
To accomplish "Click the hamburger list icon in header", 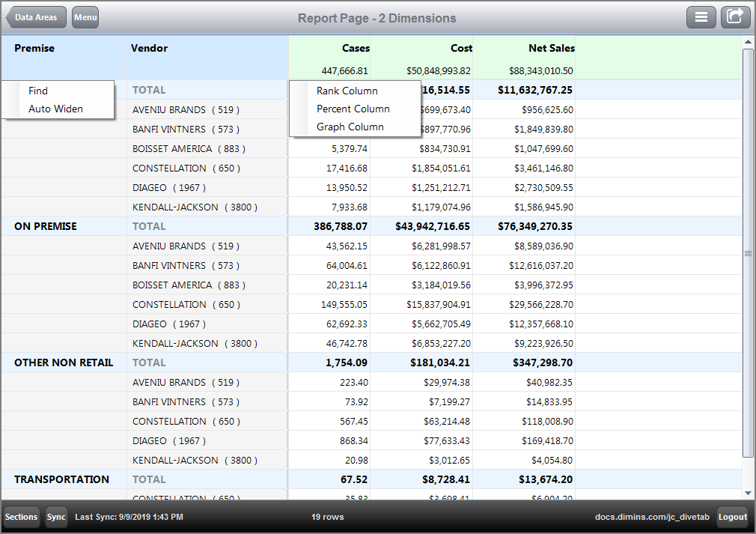I will pyautogui.click(x=701, y=17).
